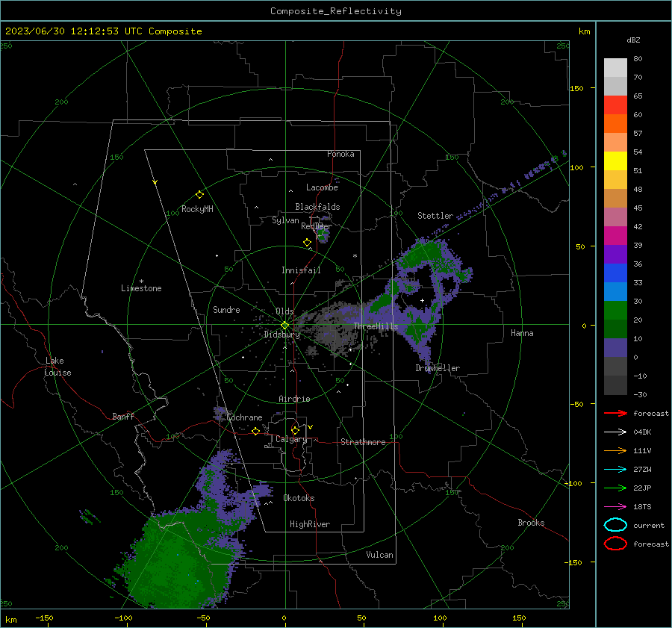
Task: Click the RedDeer city label
Action: pos(317,226)
